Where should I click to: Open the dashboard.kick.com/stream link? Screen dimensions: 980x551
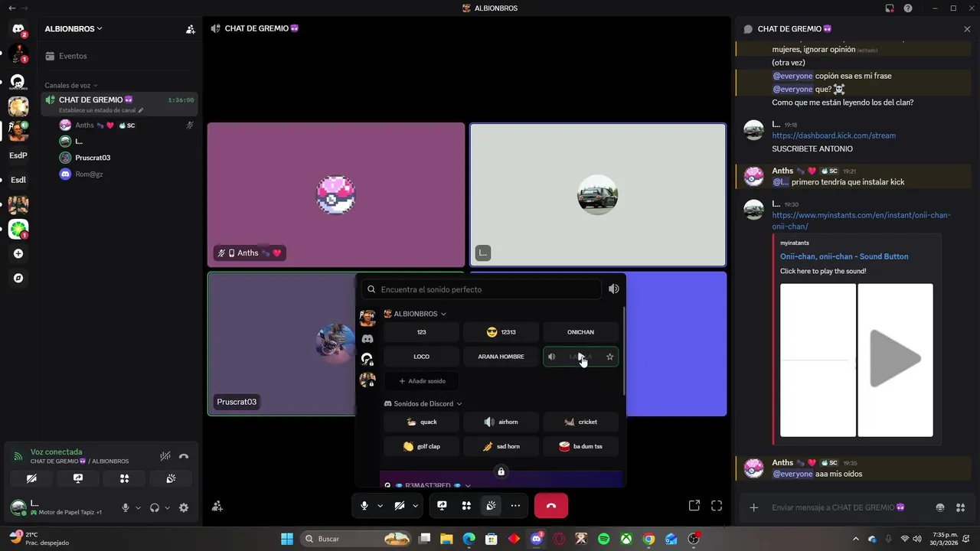(x=834, y=135)
